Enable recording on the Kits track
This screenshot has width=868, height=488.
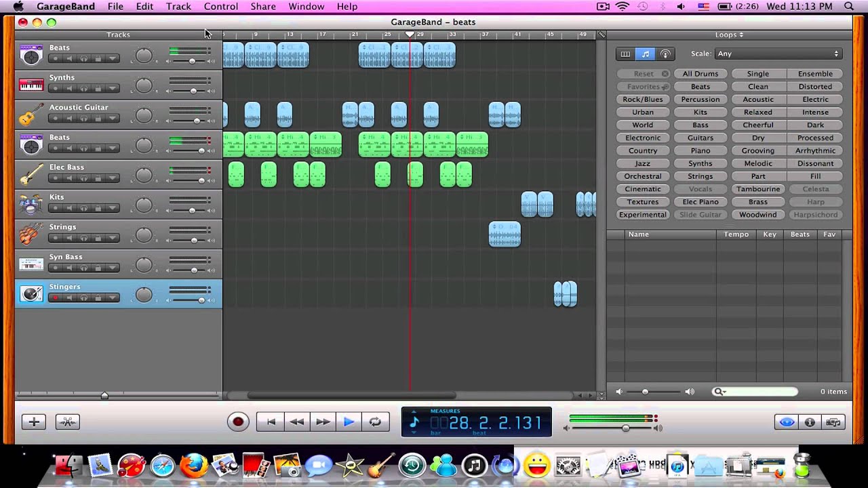(55, 208)
